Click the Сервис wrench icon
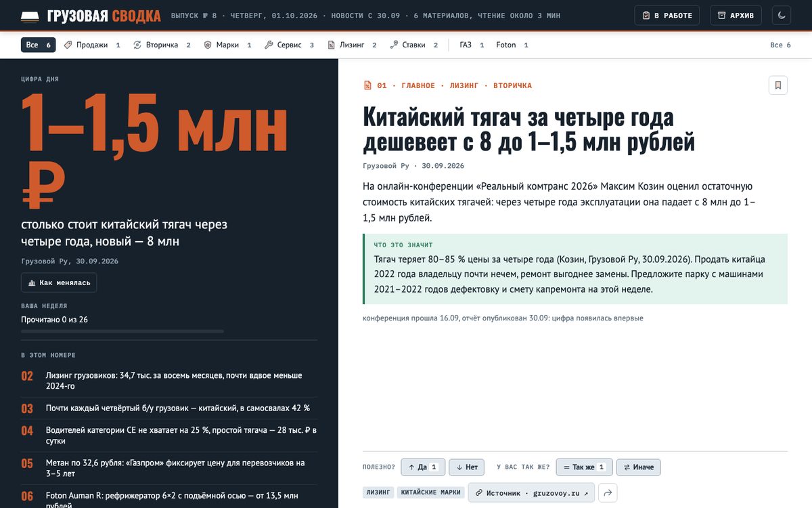 [x=269, y=45]
